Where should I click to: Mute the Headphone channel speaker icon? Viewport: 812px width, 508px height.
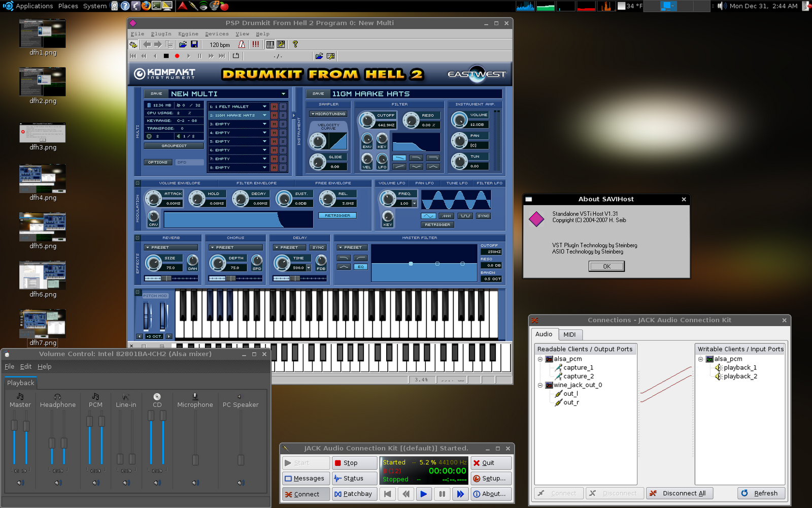(58, 483)
